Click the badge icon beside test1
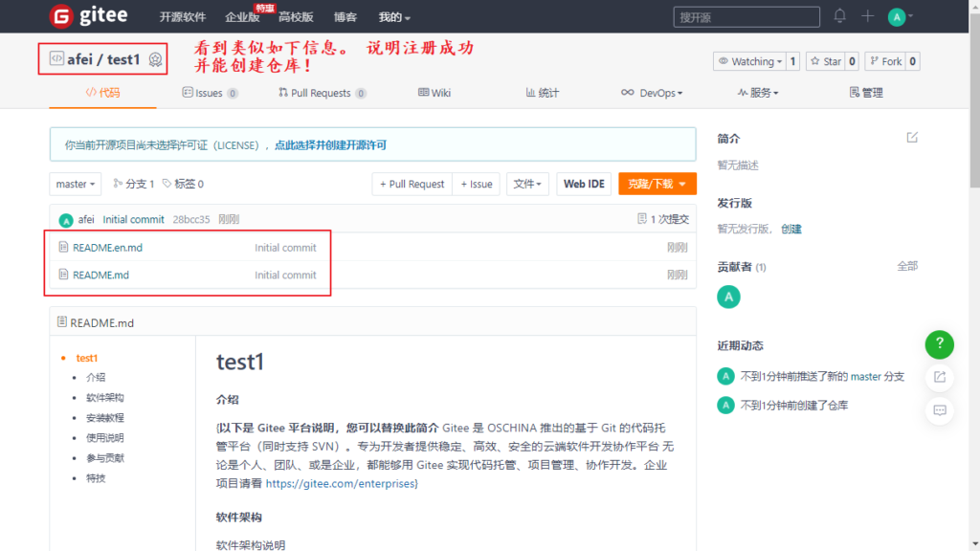Screen dimensions: 980x551 [155, 60]
